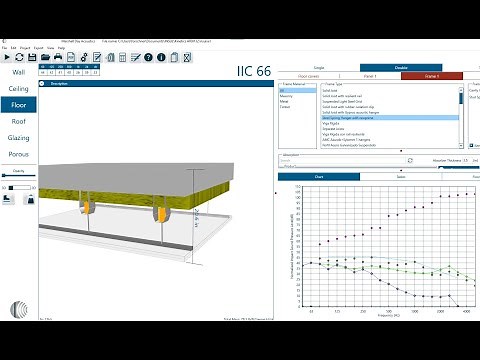Open help with the question mark icon
This screenshot has height=360, width=480.
(148, 57)
